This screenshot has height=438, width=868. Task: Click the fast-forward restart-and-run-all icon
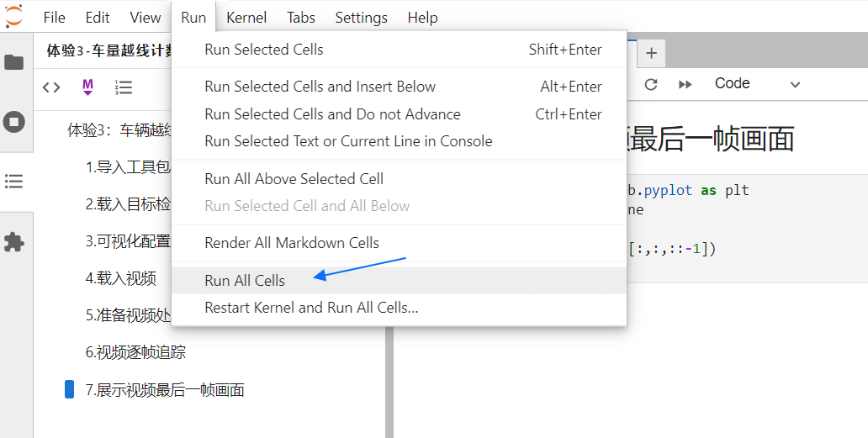pos(685,84)
